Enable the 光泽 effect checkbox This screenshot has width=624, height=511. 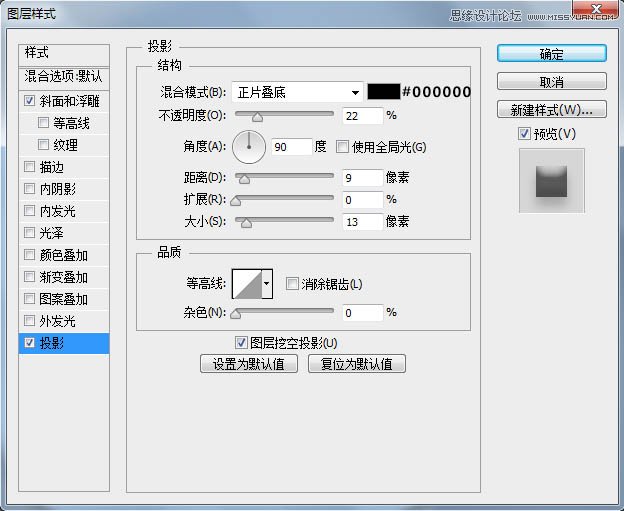pos(29,232)
